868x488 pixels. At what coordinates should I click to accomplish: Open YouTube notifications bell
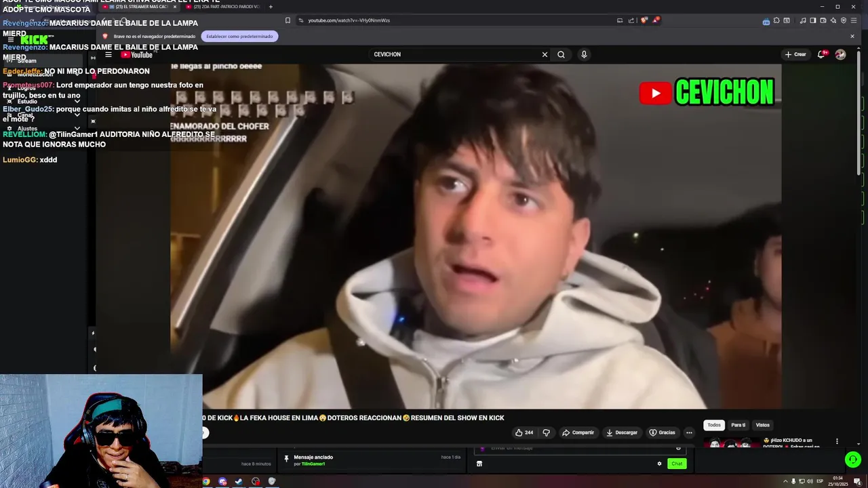821,54
